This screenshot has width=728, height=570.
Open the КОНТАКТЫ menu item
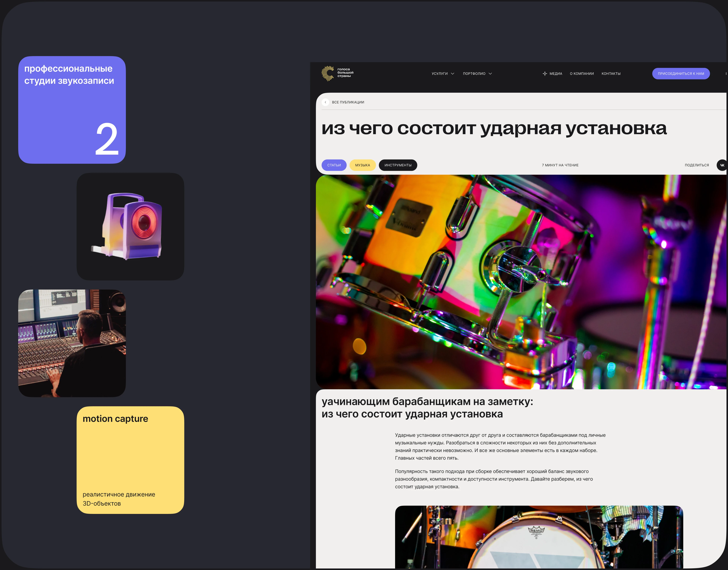611,73
